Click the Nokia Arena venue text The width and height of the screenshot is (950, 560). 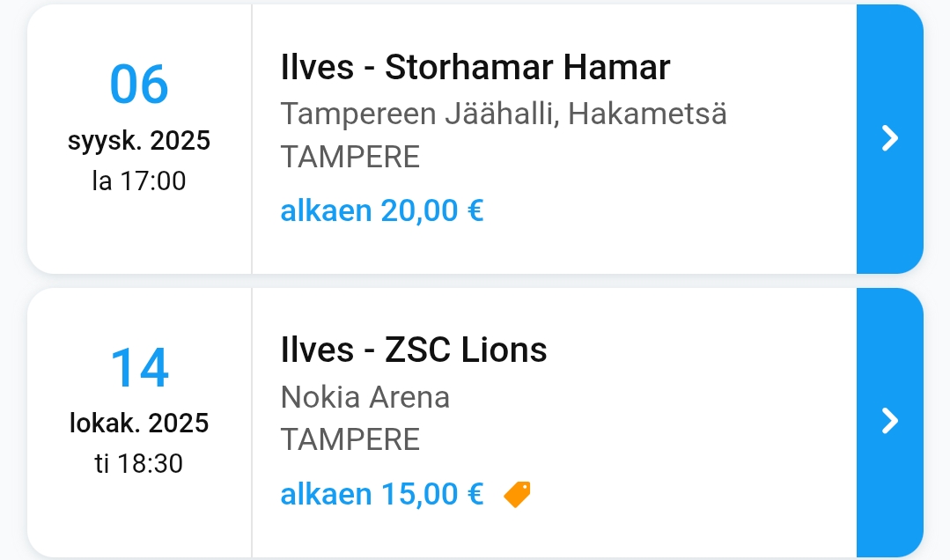pos(365,397)
